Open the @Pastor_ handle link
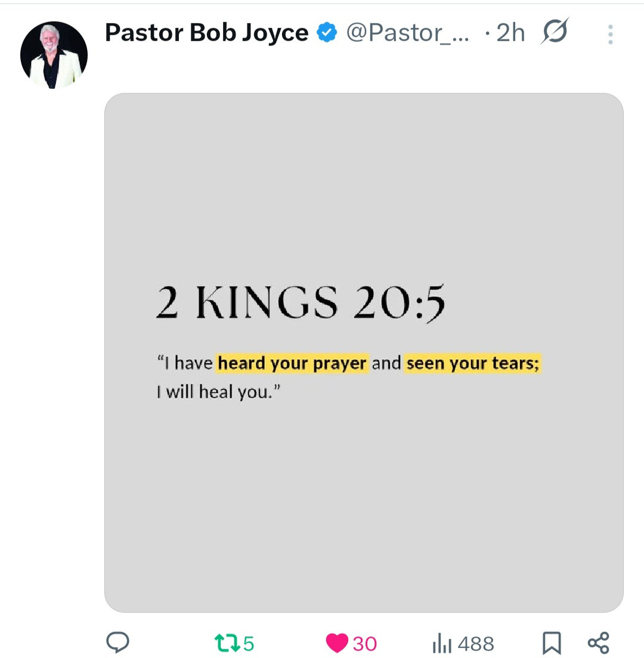 (x=407, y=33)
